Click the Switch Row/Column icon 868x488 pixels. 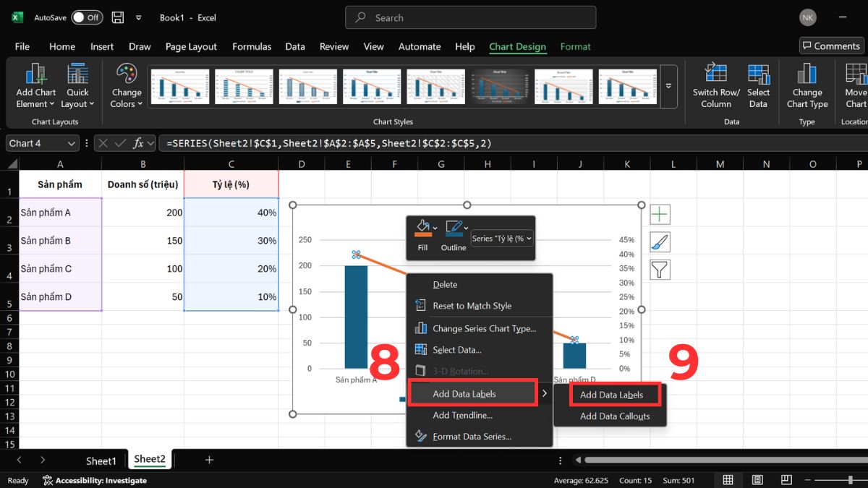[715, 86]
